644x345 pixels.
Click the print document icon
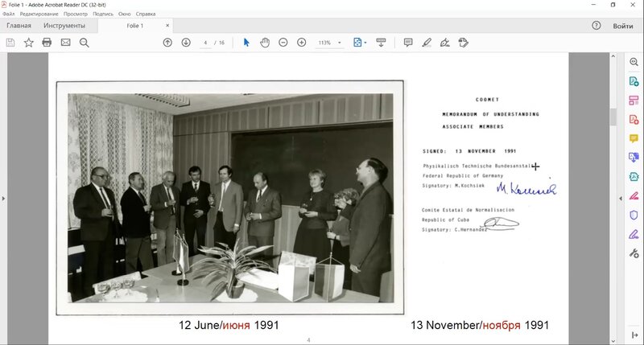click(x=47, y=43)
